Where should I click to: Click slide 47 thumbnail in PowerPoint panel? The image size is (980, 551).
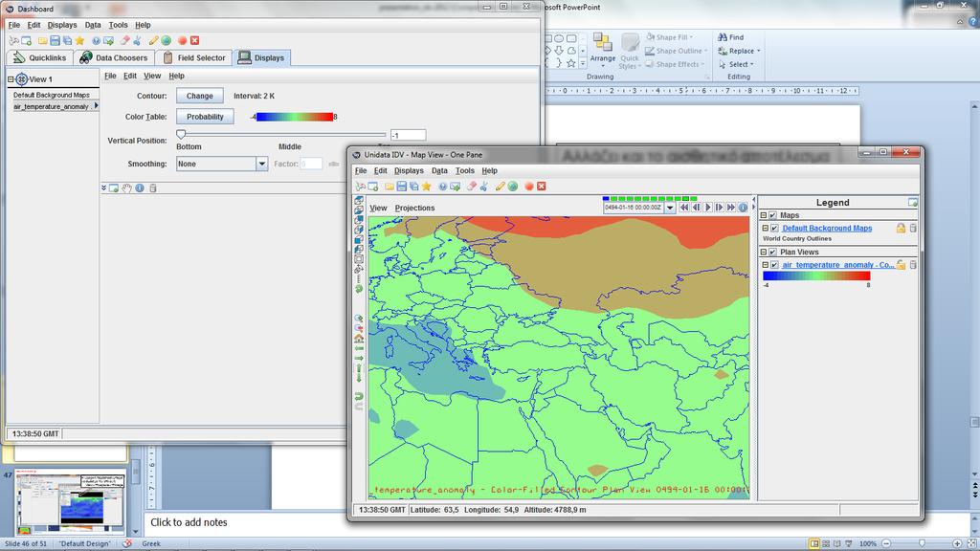tap(70, 503)
